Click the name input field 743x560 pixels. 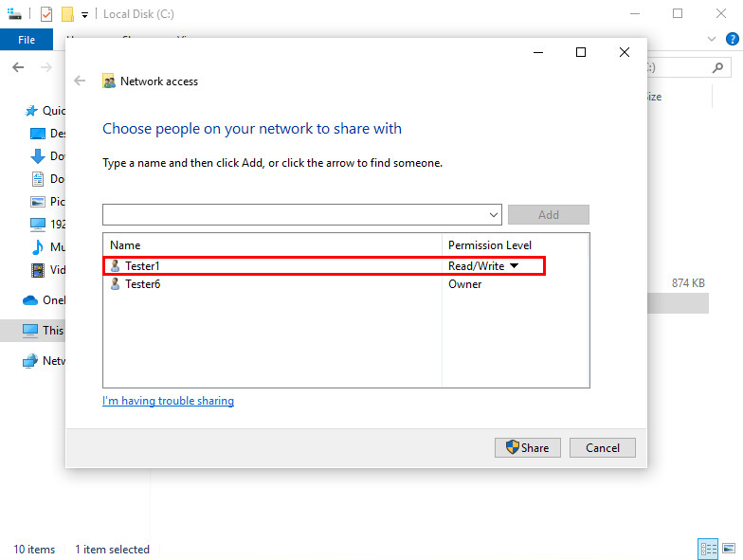coord(294,215)
